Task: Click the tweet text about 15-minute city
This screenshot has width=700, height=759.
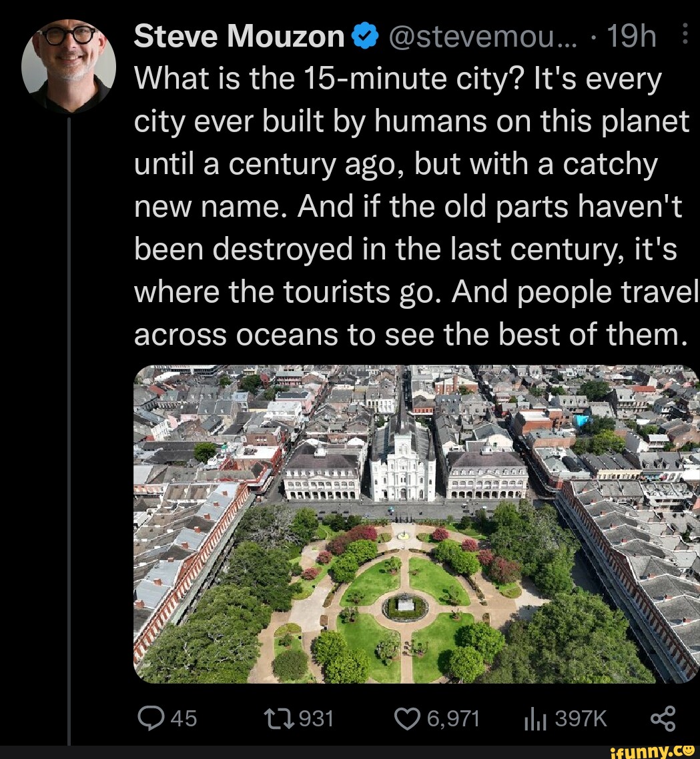Action: (412, 206)
